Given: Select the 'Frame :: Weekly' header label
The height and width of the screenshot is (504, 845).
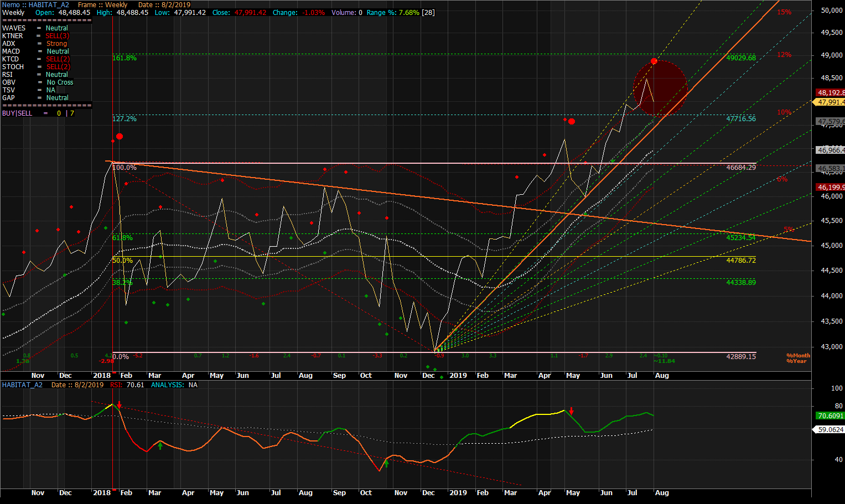Looking at the screenshot, I should pyautogui.click(x=102, y=4).
